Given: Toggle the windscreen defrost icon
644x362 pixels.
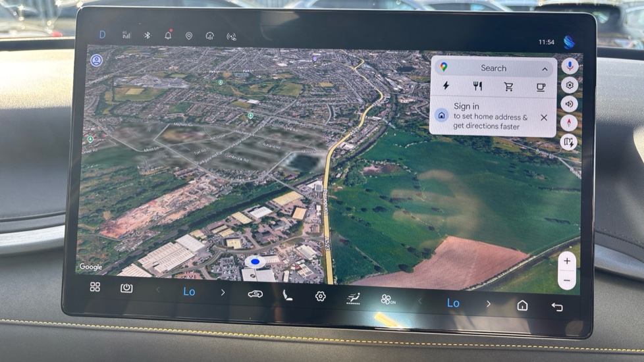Looking at the screenshot, I should [353, 298].
